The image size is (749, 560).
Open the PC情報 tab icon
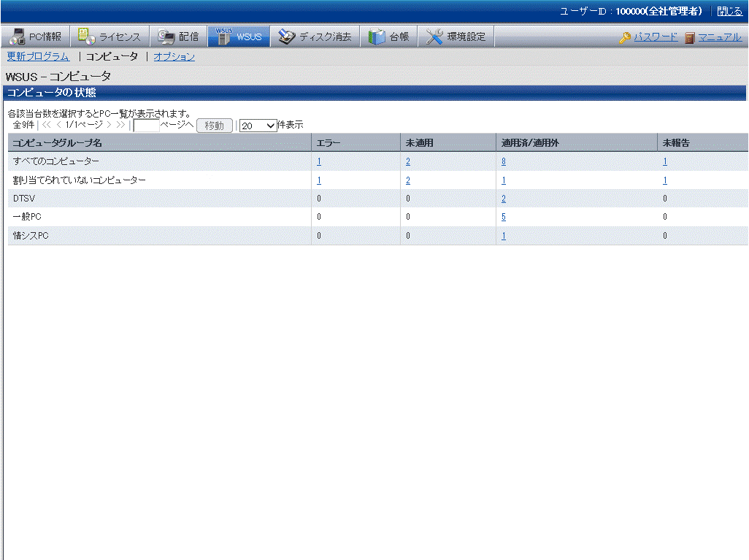(18, 37)
